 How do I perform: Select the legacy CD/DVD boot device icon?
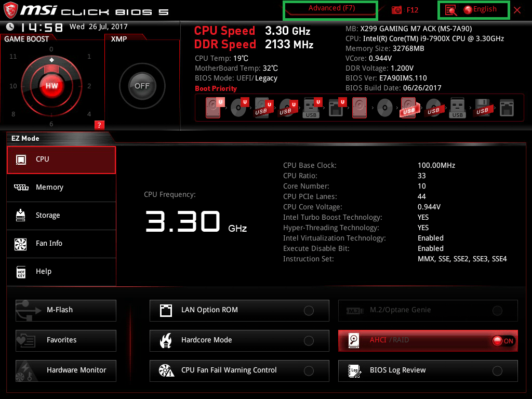pyautogui.click(x=385, y=108)
